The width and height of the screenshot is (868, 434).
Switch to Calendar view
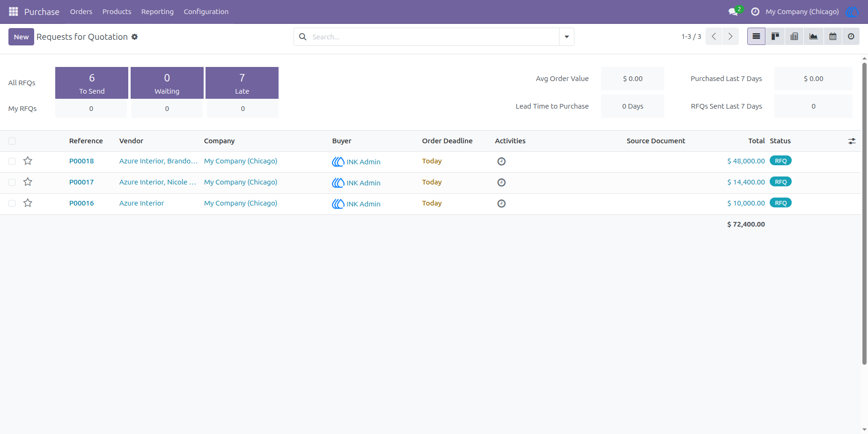[833, 37]
